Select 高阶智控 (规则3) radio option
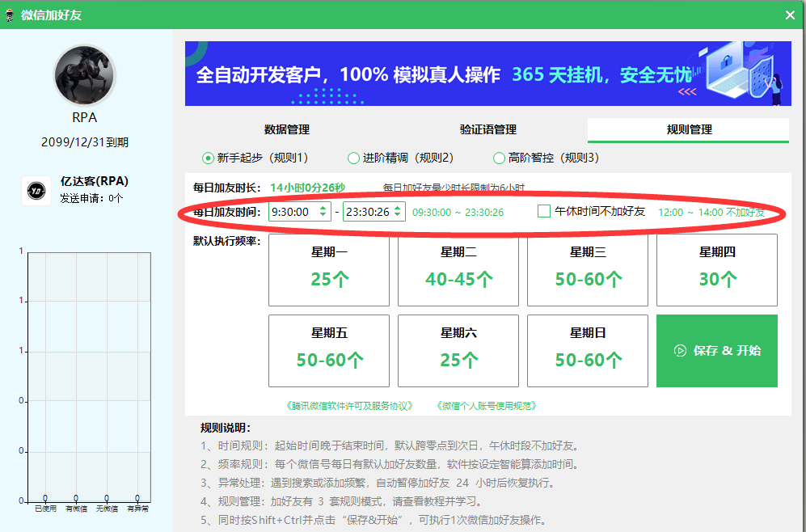Viewport: 806px width, 532px height. (x=546, y=158)
